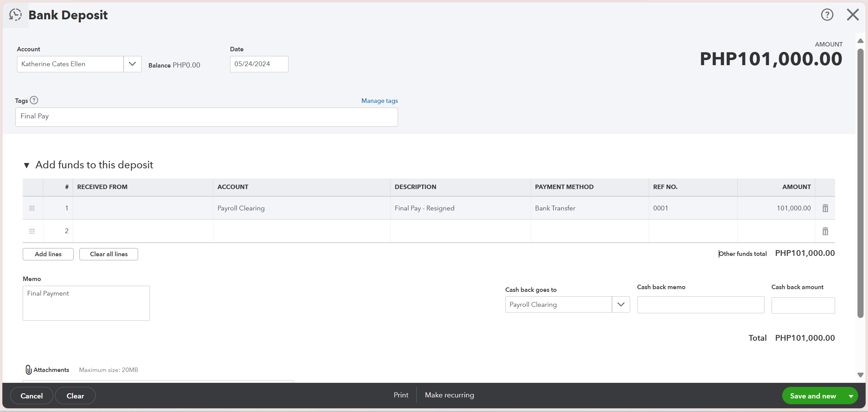This screenshot has width=868, height=412.
Task: Select Make recurring in footer
Action: (449, 395)
